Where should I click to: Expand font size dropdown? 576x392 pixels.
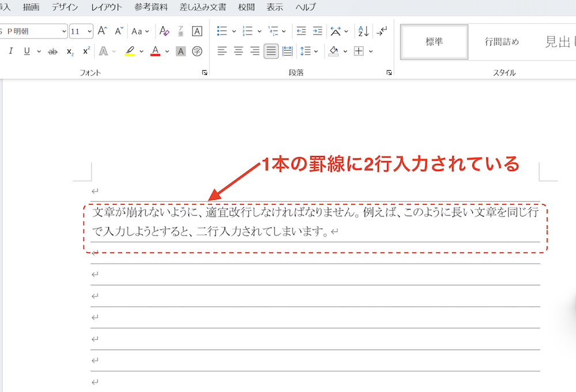(x=90, y=32)
